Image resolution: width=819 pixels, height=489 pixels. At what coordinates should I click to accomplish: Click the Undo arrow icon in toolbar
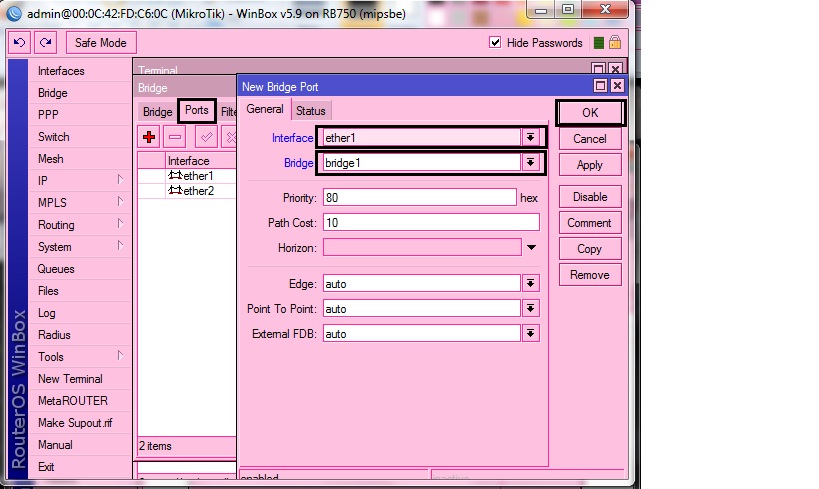coord(19,42)
